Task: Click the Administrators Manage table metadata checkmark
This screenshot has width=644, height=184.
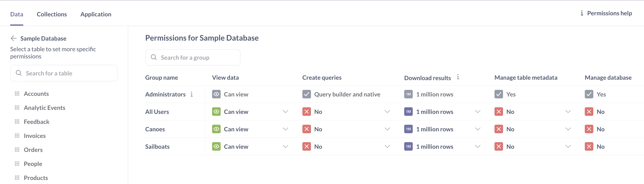Action: coord(499,94)
